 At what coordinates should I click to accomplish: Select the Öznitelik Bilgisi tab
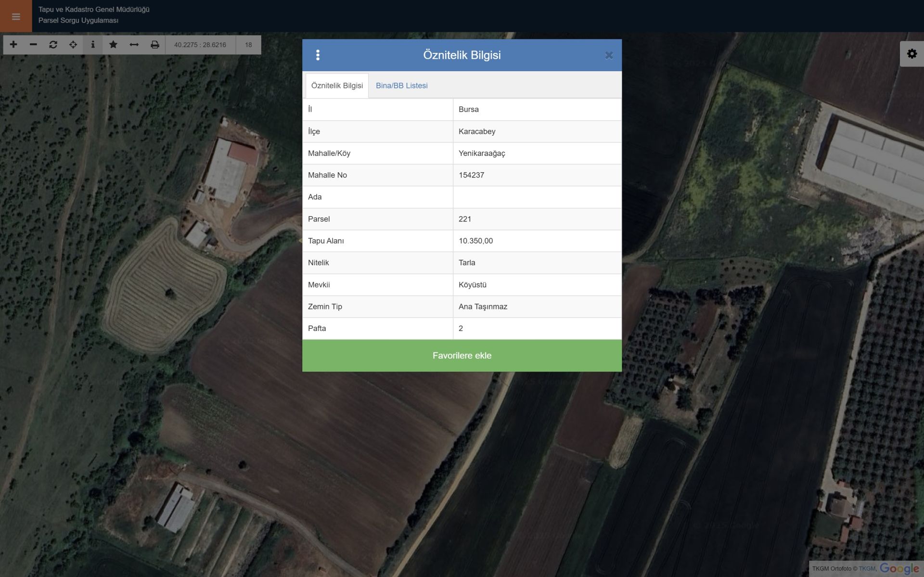coord(337,86)
